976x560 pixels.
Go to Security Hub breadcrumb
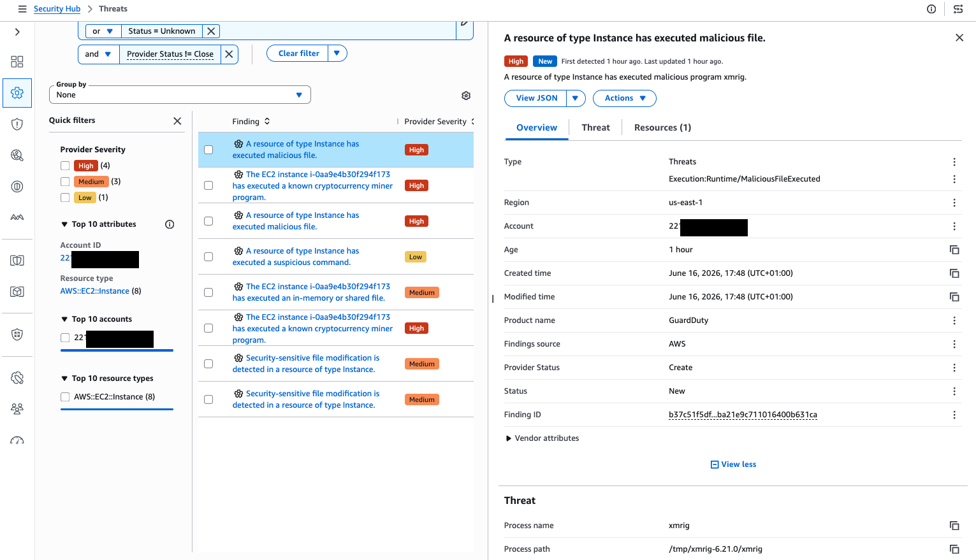click(x=57, y=9)
